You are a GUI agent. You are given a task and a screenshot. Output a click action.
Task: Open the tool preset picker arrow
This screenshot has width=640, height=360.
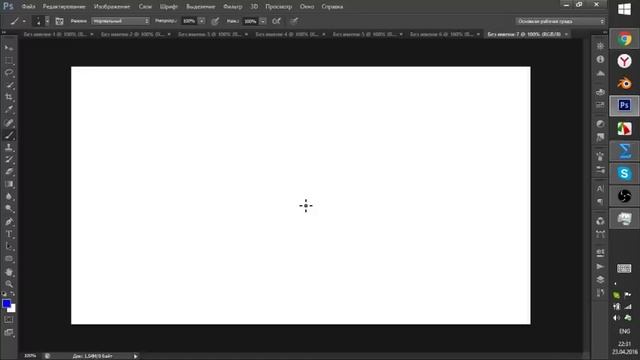(x=24, y=21)
